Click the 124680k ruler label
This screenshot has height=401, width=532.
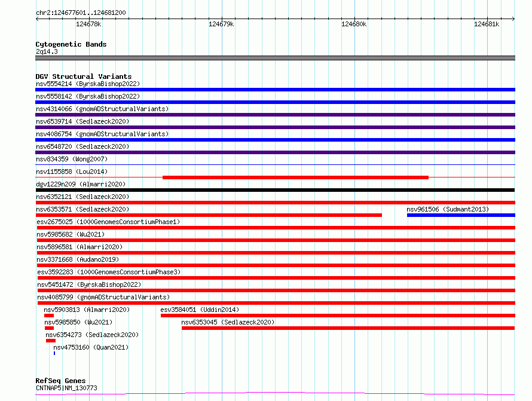click(354, 24)
